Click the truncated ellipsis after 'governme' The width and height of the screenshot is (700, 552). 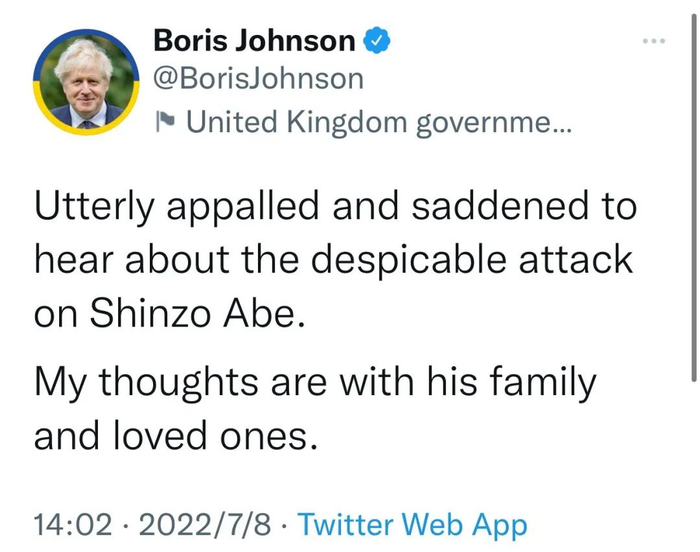point(555,124)
